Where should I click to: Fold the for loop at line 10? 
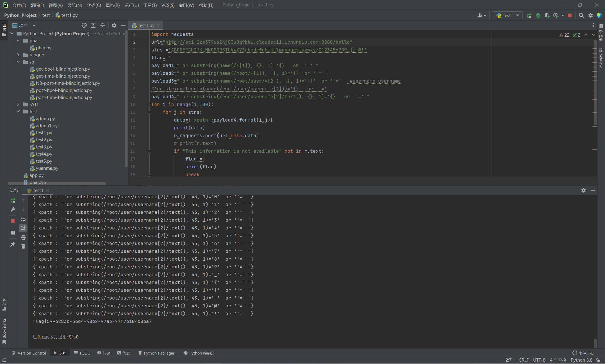[x=149, y=105]
